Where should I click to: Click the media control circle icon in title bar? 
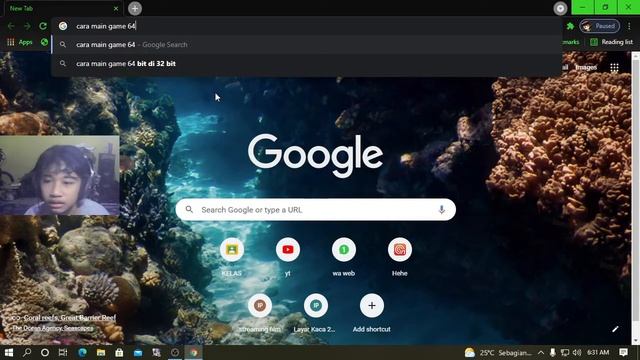[x=560, y=8]
